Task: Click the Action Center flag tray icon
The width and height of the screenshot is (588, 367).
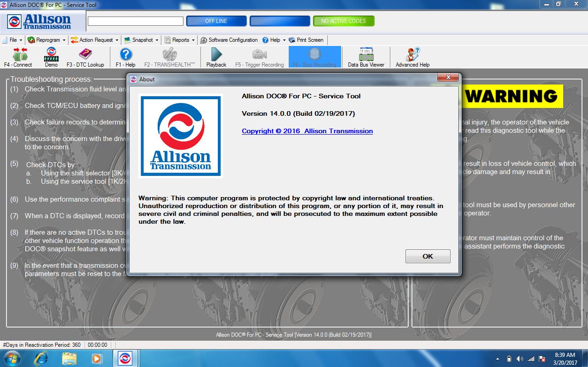Action: (x=542, y=358)
